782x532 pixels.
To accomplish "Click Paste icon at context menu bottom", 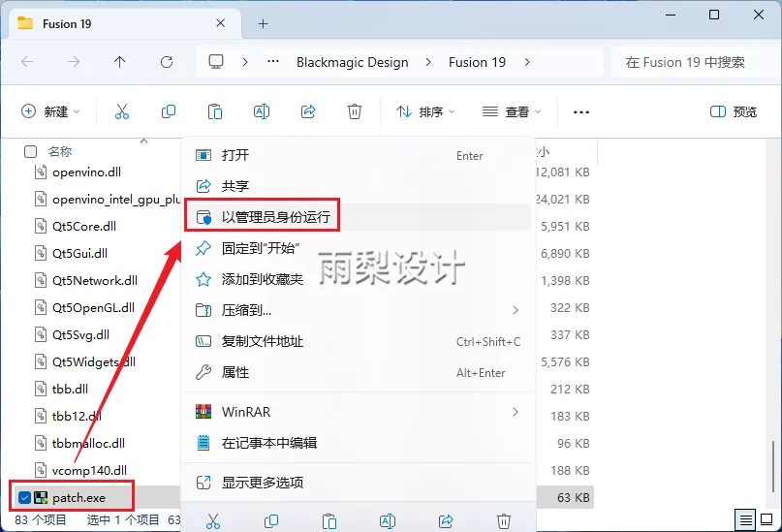I will (x=329, y=521).
